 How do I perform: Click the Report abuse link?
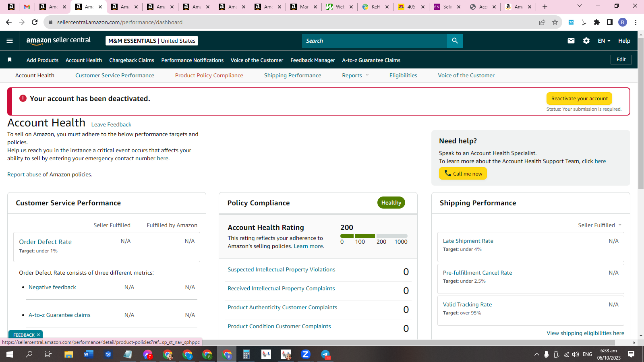pos(24,174)
